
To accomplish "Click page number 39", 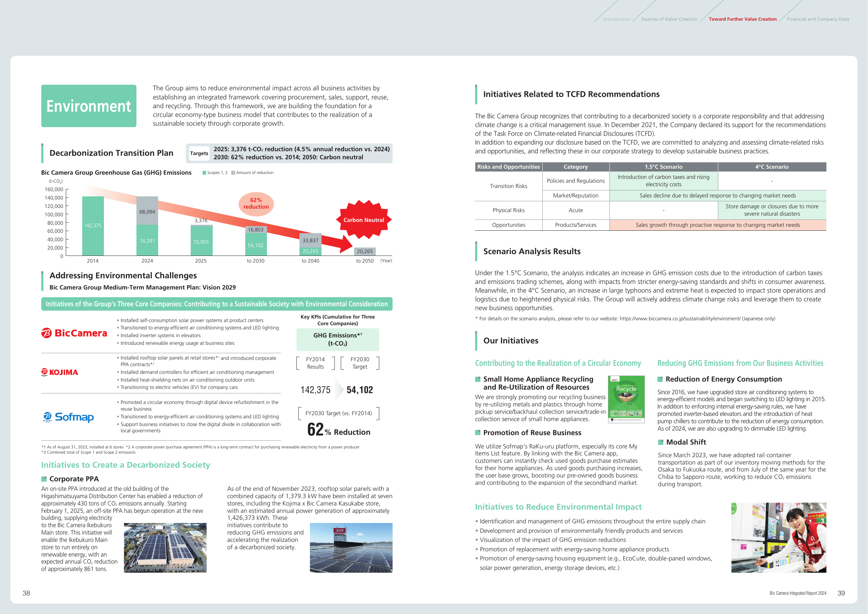I will [841, 593].
